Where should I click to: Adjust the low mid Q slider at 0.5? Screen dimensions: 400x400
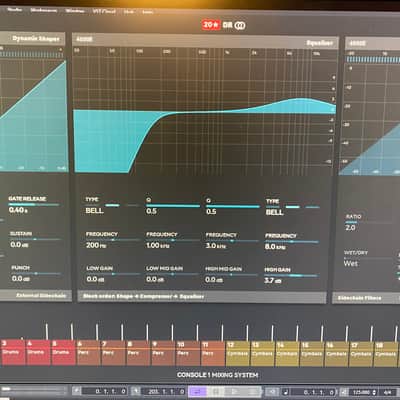(173, 206)
